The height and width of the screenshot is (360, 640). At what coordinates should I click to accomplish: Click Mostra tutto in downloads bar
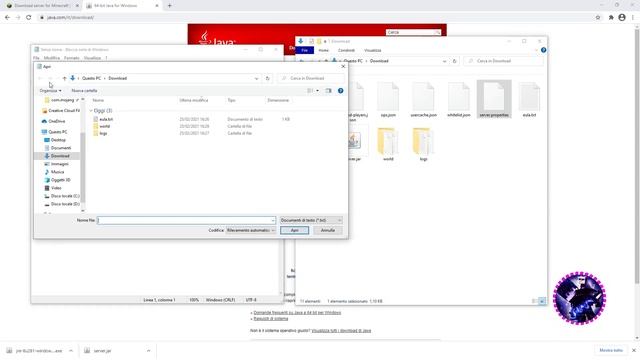pyautogui.click(x=611, y=350)
